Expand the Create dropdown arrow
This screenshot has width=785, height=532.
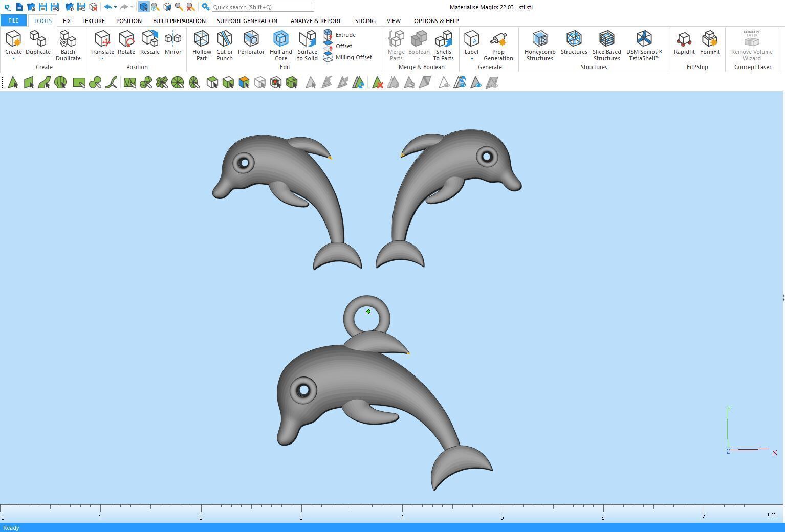click(13, 59)
